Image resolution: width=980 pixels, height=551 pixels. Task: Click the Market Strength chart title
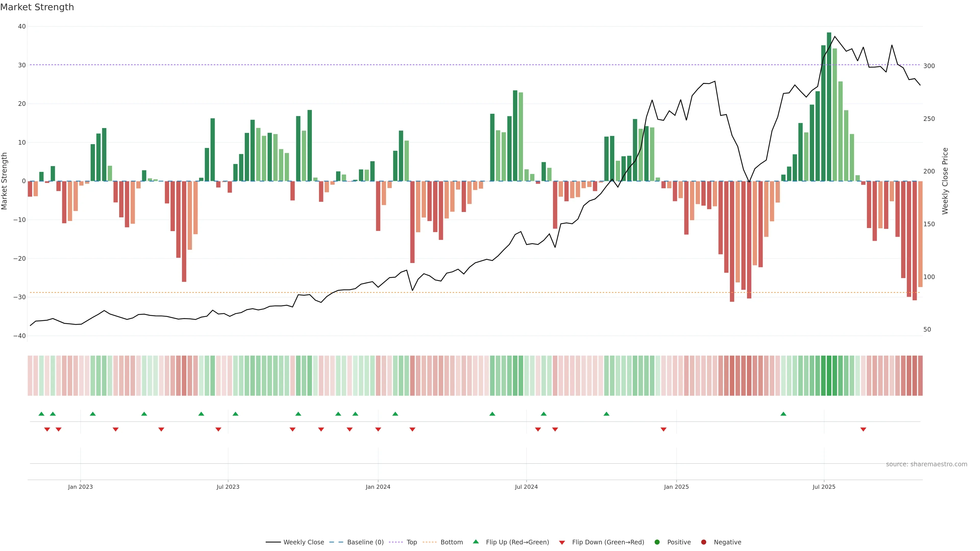coord(37,7)
